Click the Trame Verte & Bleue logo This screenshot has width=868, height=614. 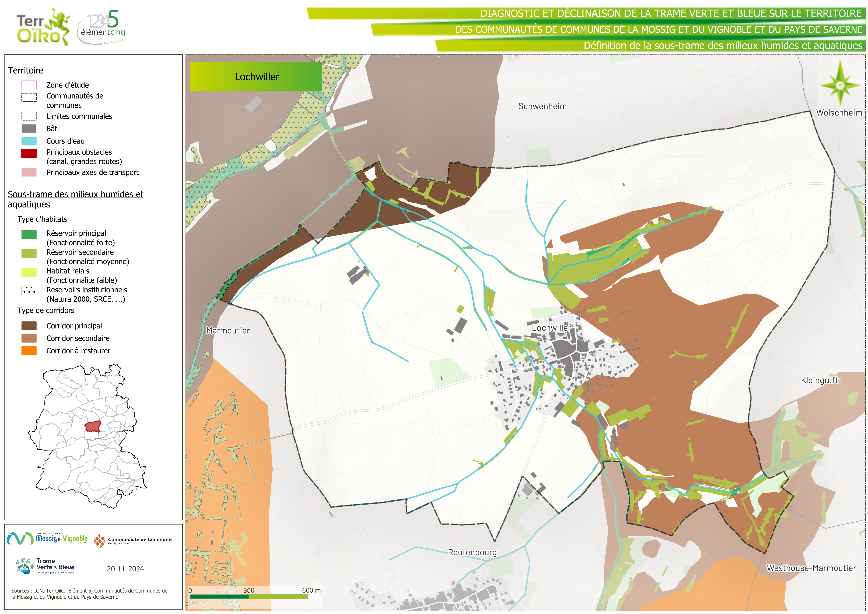45,566
